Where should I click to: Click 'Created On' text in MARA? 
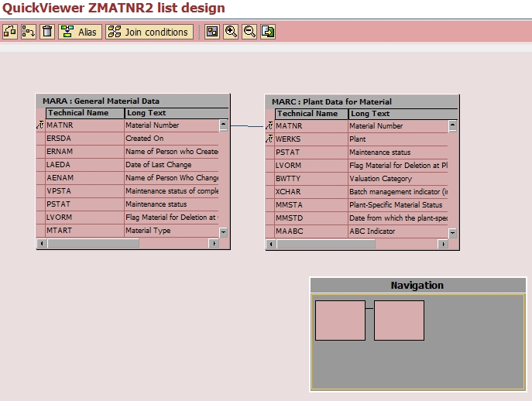(145, 139)
